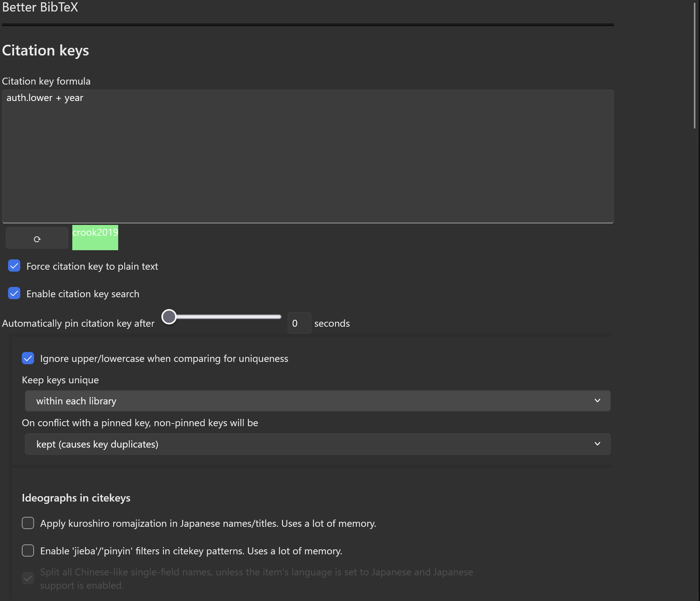Click into the citation key formula text box
700x601 pixels.
click(x=308, y=156)
